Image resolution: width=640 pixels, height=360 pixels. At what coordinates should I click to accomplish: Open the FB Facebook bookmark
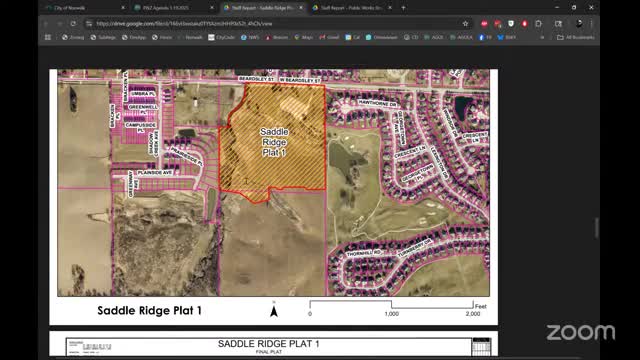pos(485,37)
